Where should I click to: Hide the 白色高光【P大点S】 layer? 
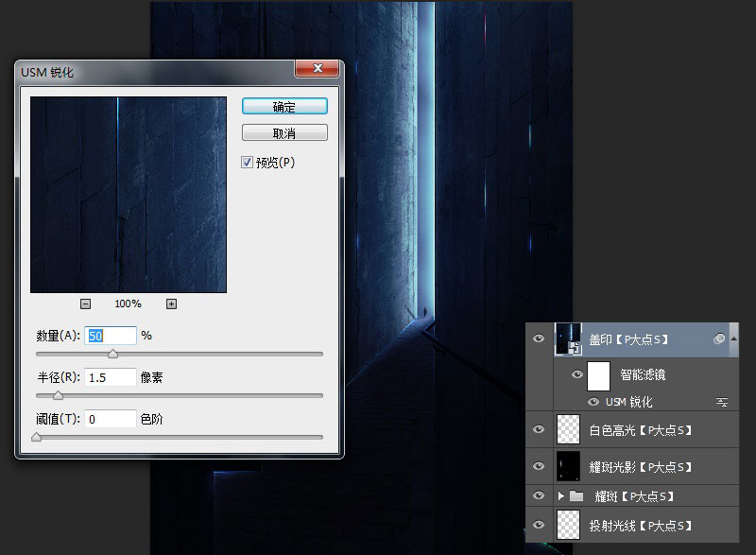click(539, 429)
